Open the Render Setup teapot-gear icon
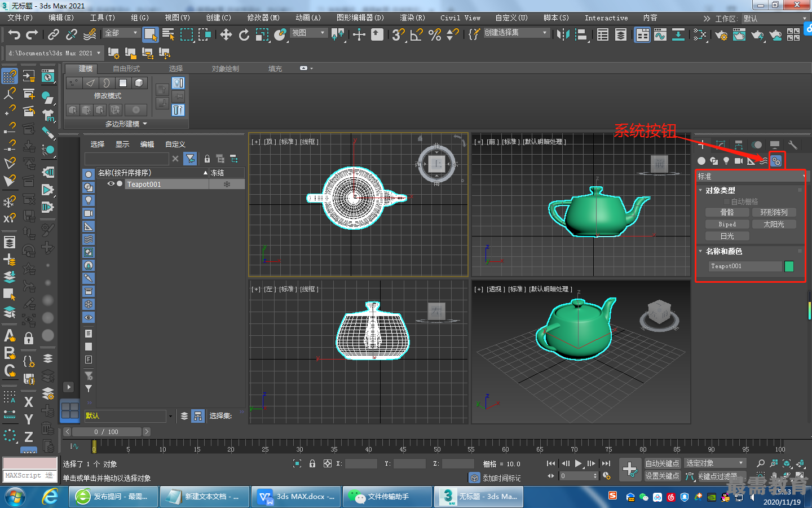This screenshot has height=508, width=812. coord(721,35)
